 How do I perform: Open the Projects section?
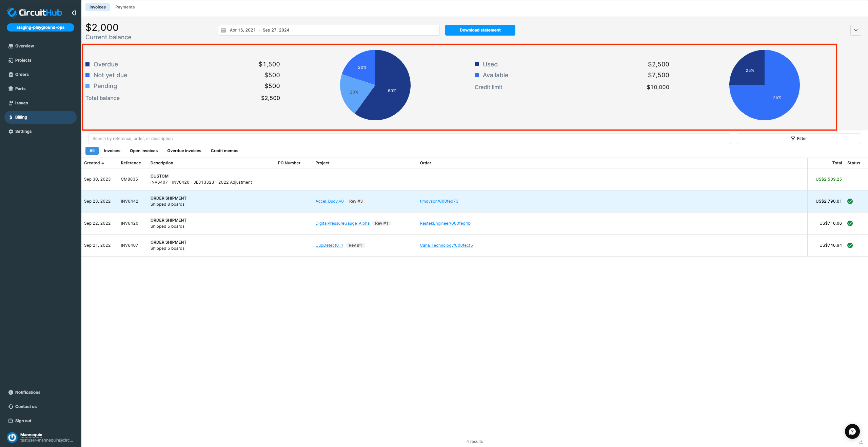pyautogui.click(x=23, y=60)
